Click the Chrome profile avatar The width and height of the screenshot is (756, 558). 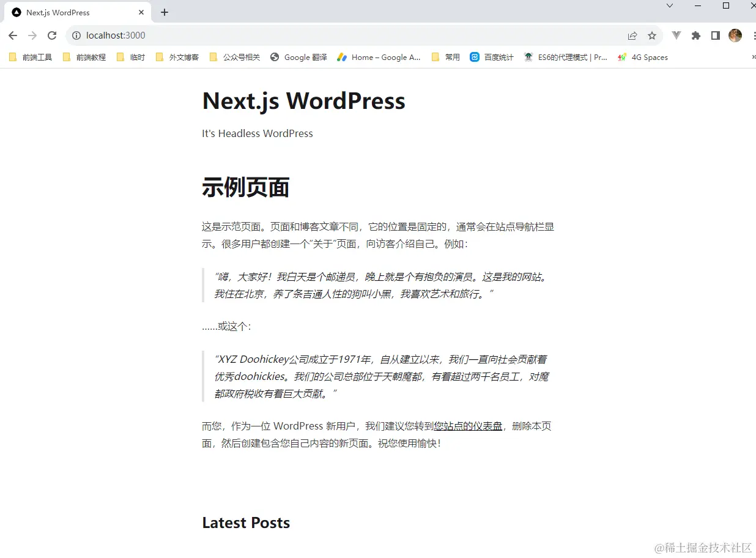[x=735, y=35]
